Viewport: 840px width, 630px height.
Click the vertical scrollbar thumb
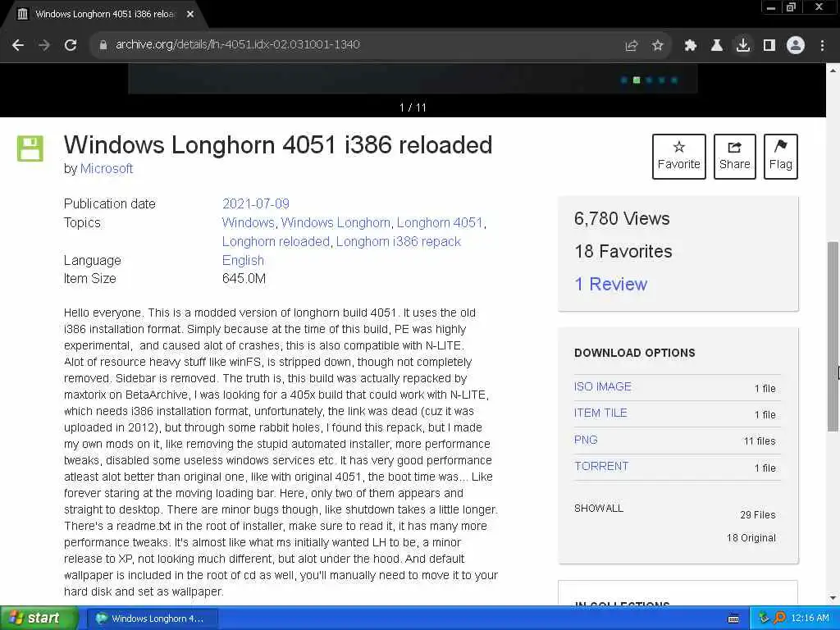(x=833, y=336)
